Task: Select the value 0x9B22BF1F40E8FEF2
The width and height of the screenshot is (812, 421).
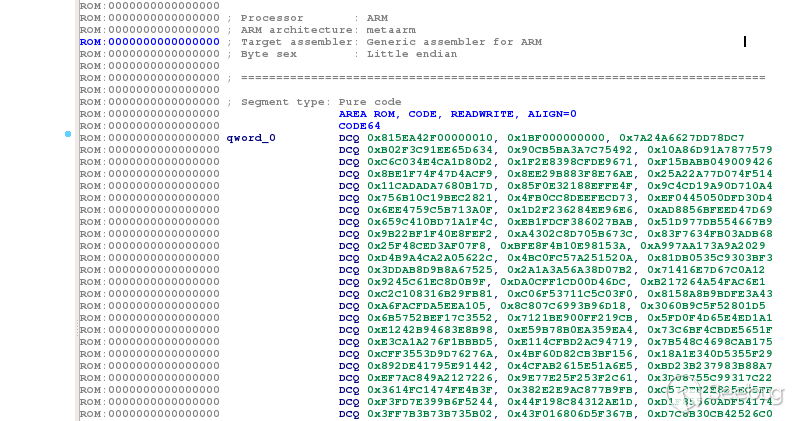Action: pyautogui.click(x=430, y=234)
